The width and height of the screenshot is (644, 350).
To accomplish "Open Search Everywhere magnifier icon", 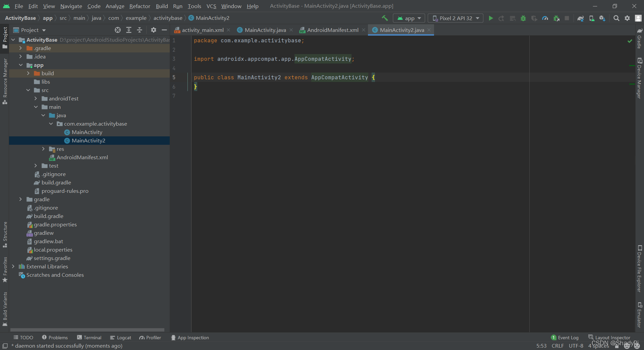I will (x=616, y=18).
